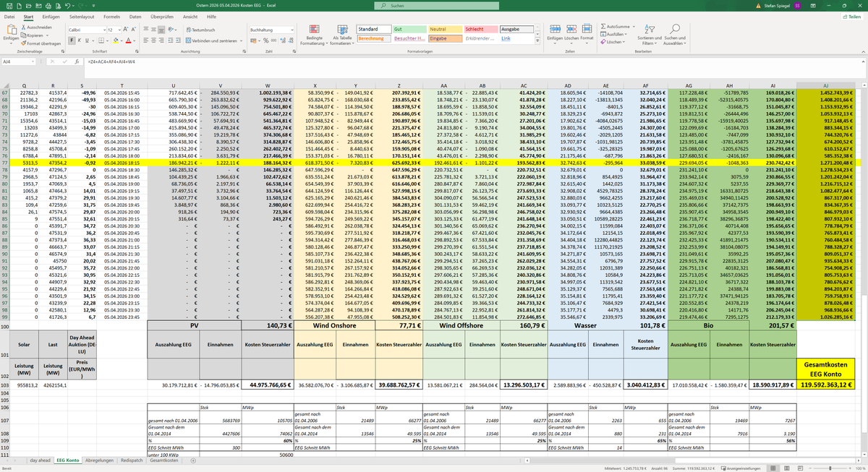Toggle italic (K) formatting
Screen dimensions: 868x472
tap(79, 40)
